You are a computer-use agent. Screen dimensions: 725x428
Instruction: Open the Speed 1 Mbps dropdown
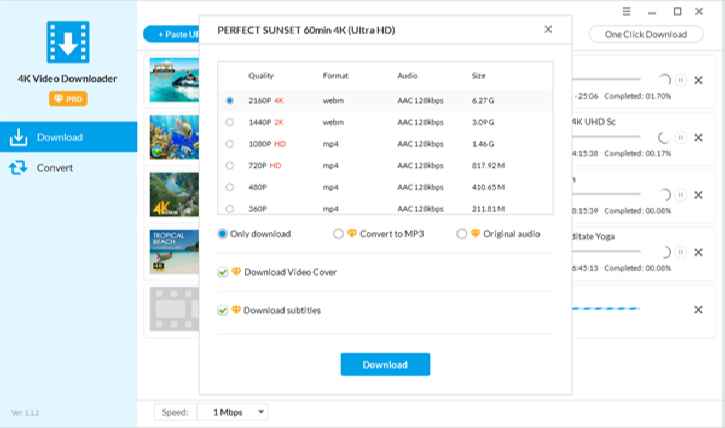(x=233, y=411)
